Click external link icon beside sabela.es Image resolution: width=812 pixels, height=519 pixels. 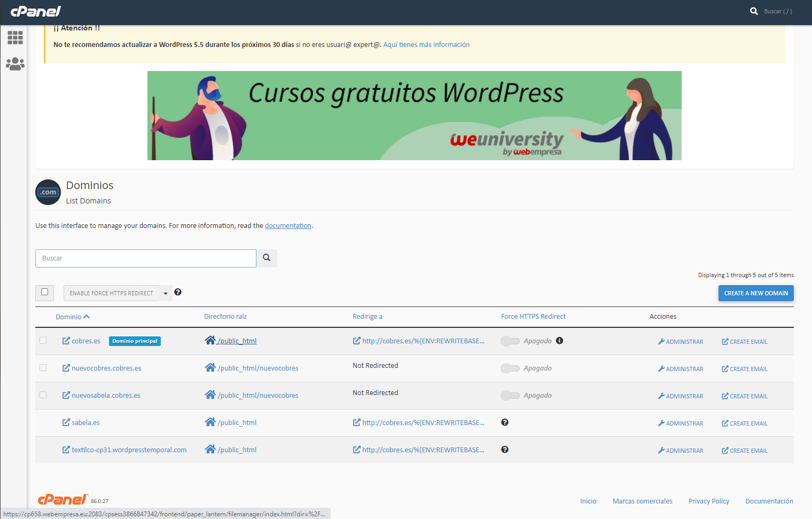pyautogui.click(x=66, y=422)
